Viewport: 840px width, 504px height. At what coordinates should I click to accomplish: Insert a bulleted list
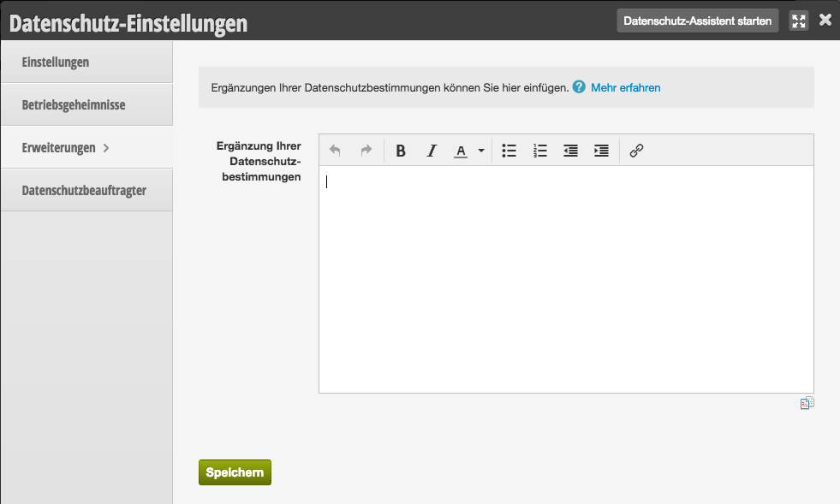coord(509,151)
